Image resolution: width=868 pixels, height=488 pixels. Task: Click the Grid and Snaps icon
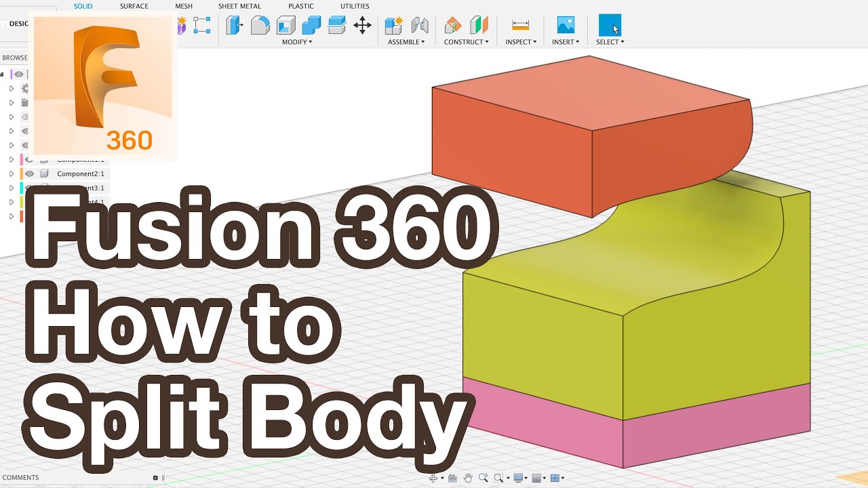point(537,478)
